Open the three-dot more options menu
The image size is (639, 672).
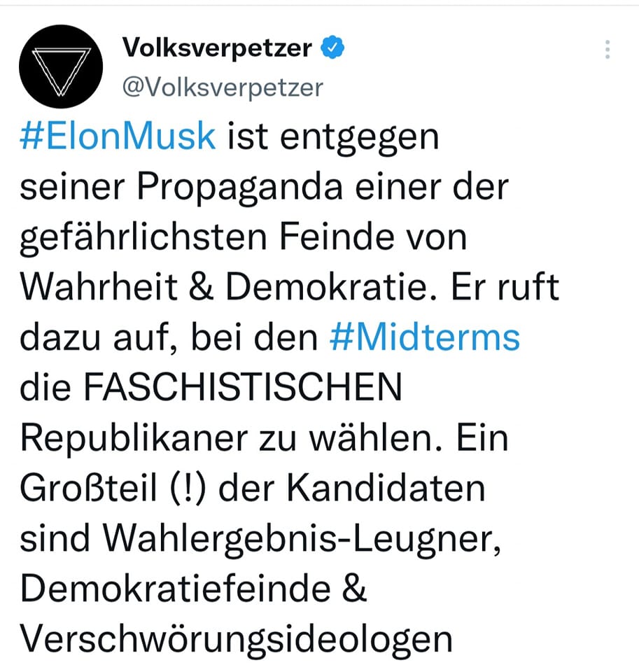pyautogui.click(x=608, y=50)
